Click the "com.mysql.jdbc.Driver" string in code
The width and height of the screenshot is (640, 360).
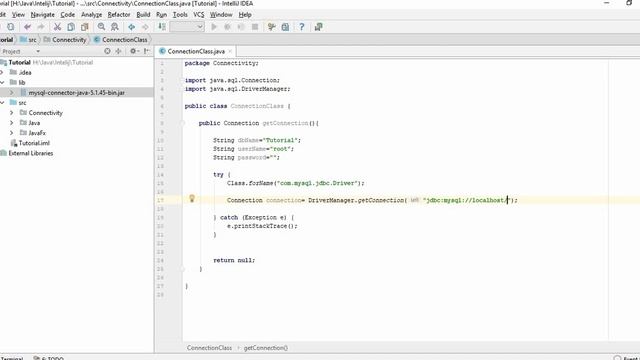pyautogui.click(x=318, y=183)
